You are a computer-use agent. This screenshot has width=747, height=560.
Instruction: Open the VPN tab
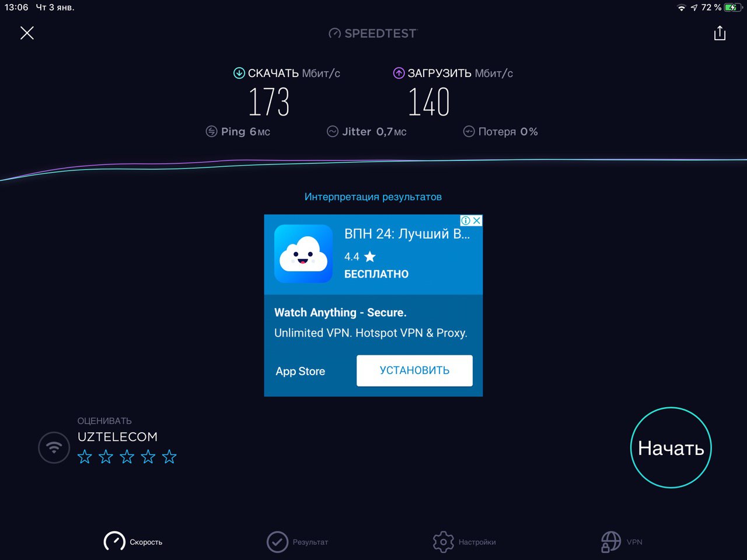tap(622, 542)
